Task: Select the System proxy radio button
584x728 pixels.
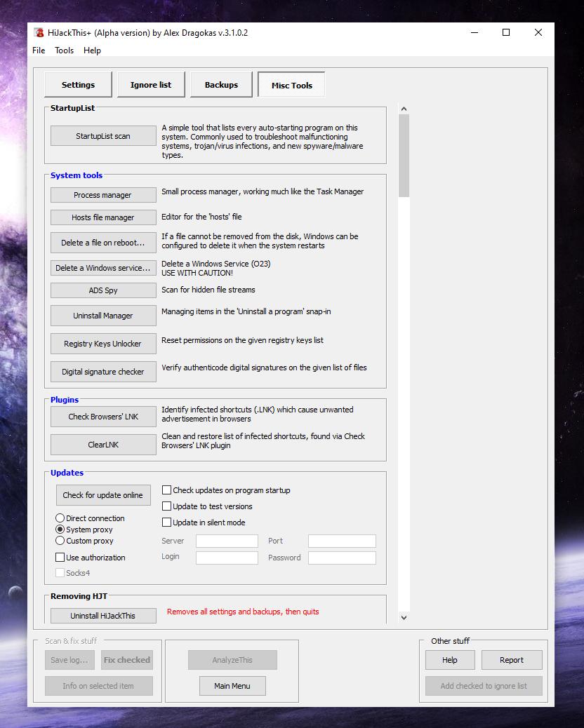Action: click(x=60, y=530)
